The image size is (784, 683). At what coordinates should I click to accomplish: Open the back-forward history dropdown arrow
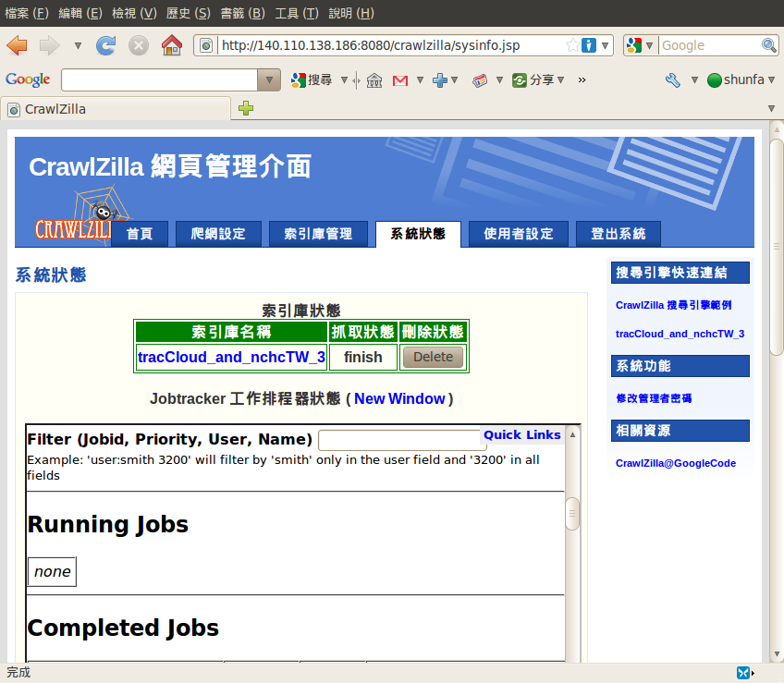coord(78,46)
